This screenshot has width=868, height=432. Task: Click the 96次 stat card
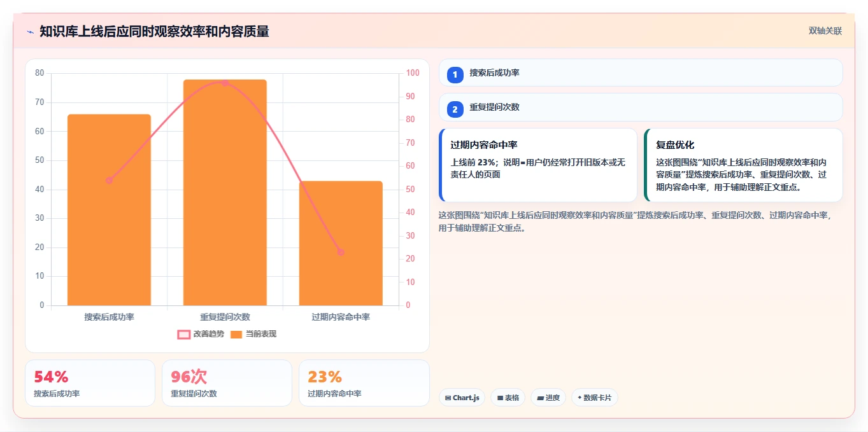(x=227, y=383)
